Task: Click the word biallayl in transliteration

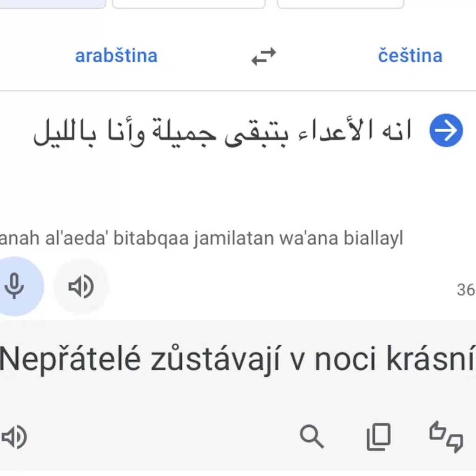Action: coord(373,238)
